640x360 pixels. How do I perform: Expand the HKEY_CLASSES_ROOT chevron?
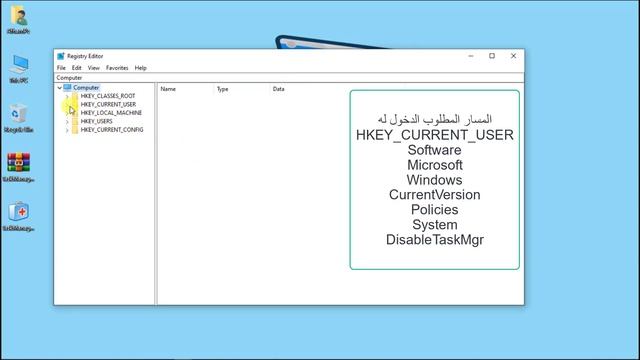[x=67, y=96]
